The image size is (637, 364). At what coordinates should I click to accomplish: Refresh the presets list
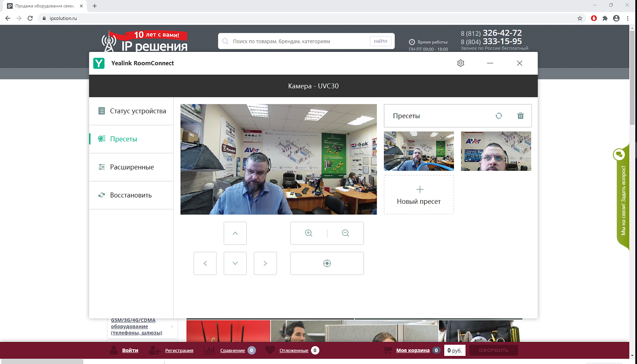(x=499, y=116)
